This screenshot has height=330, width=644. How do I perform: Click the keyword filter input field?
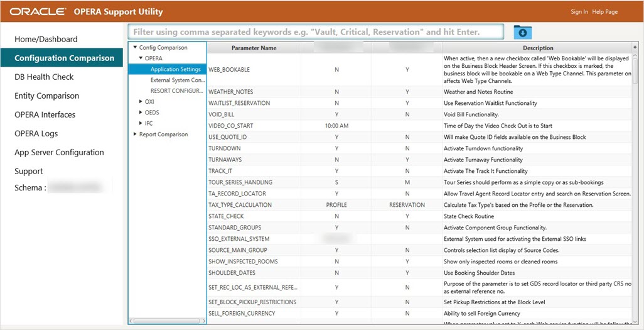tap(316, 31)
